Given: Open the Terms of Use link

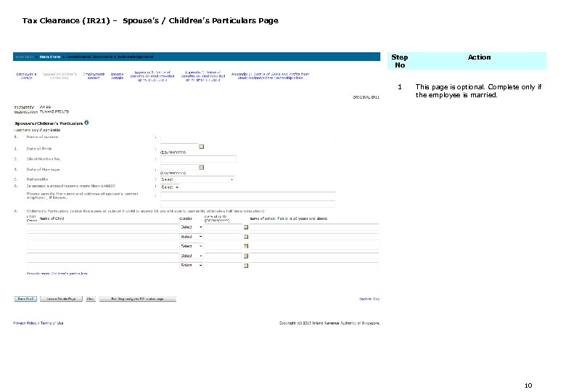Looking at the screenshot, I should pyautogui.click(x=52, y=323).
